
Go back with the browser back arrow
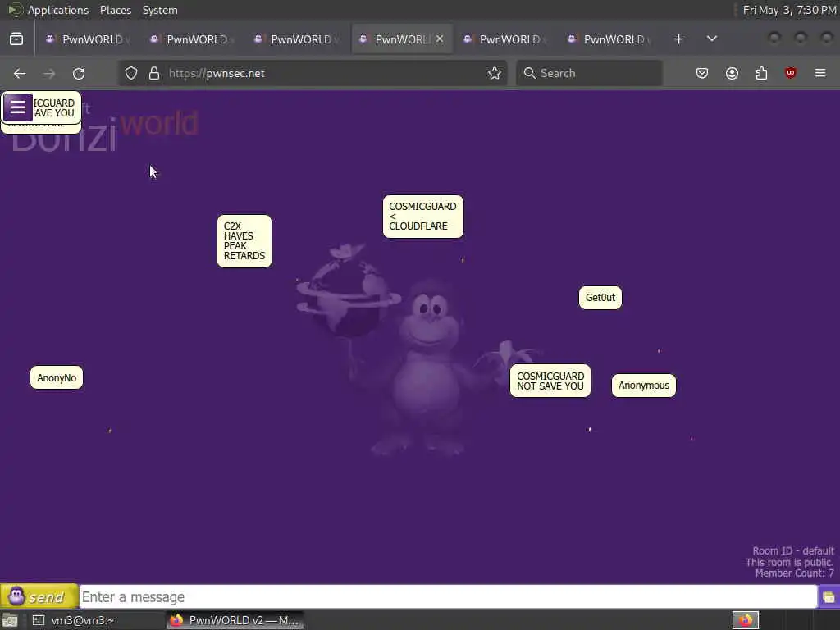click(20, 73)
